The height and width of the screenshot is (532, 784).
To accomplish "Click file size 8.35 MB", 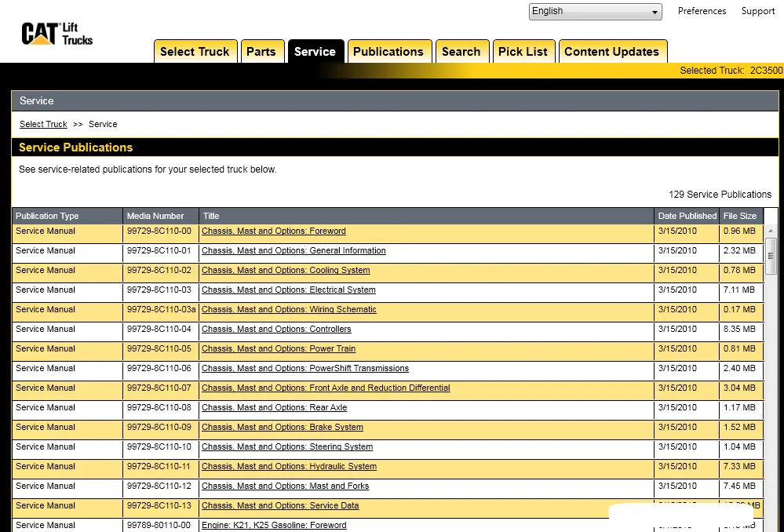I will point(739,329).
